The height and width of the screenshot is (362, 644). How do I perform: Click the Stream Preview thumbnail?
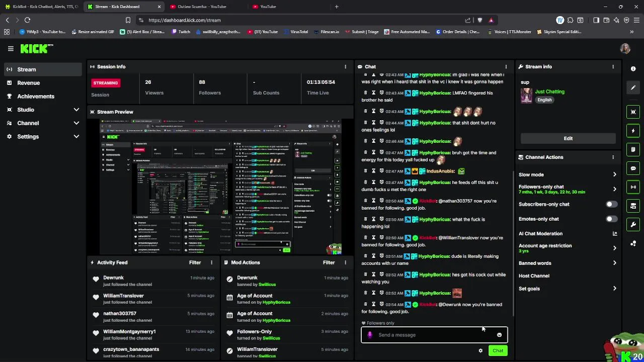tap(220, 187)
